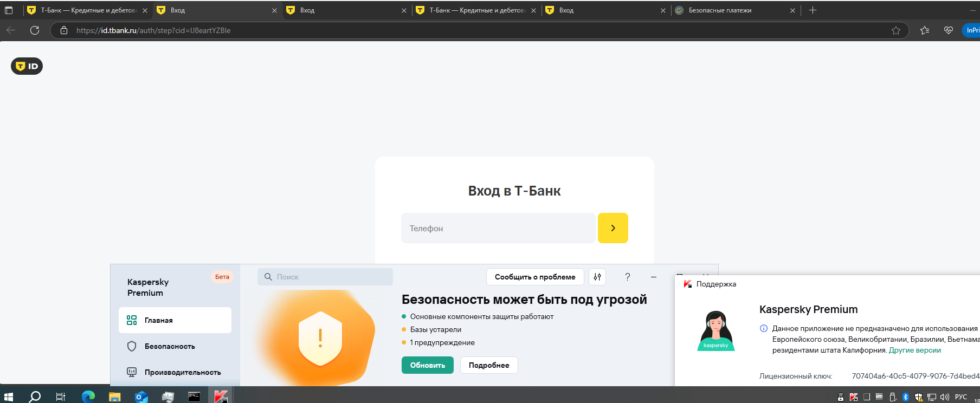Add page to favorites with star icon
The width and height of the screenshot is (980, 403).
(896, 30)
